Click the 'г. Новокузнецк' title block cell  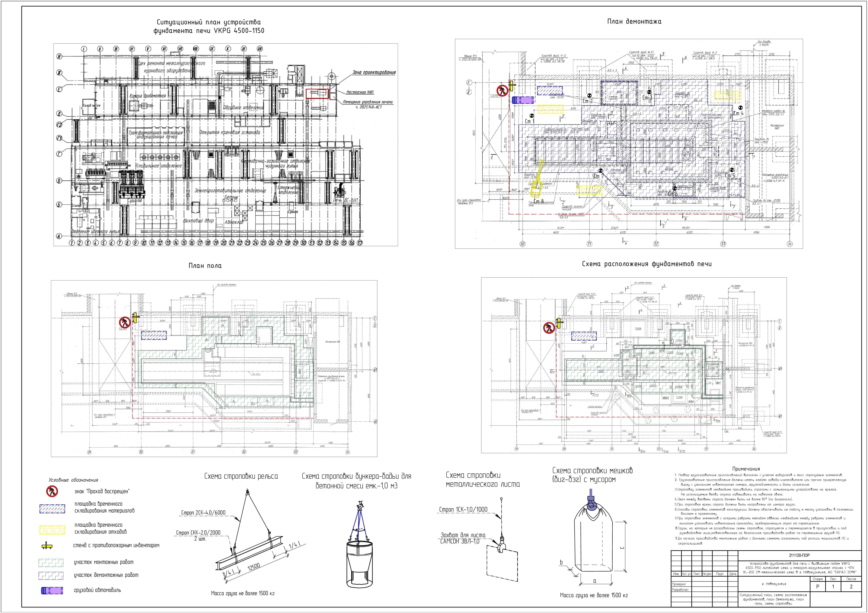[x=774, y=584]
